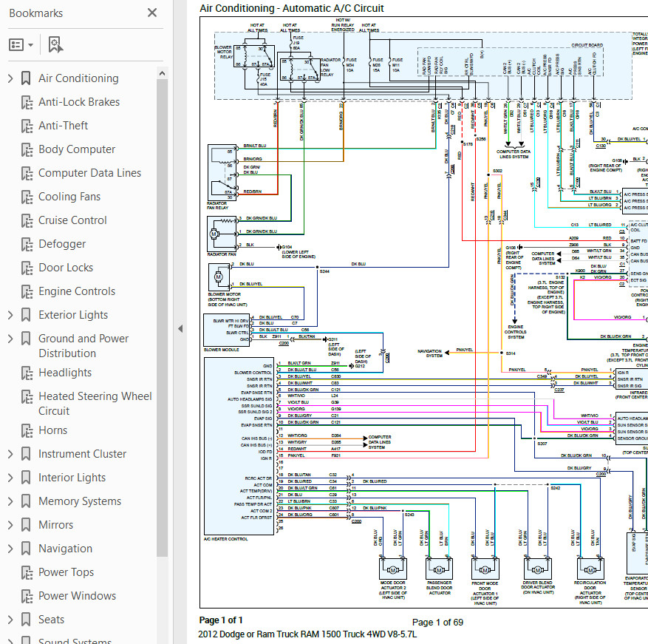The width and height of the screenshot is (648, 644).
Task: Click the Horns bookmark icon
Action: [27, 430]
